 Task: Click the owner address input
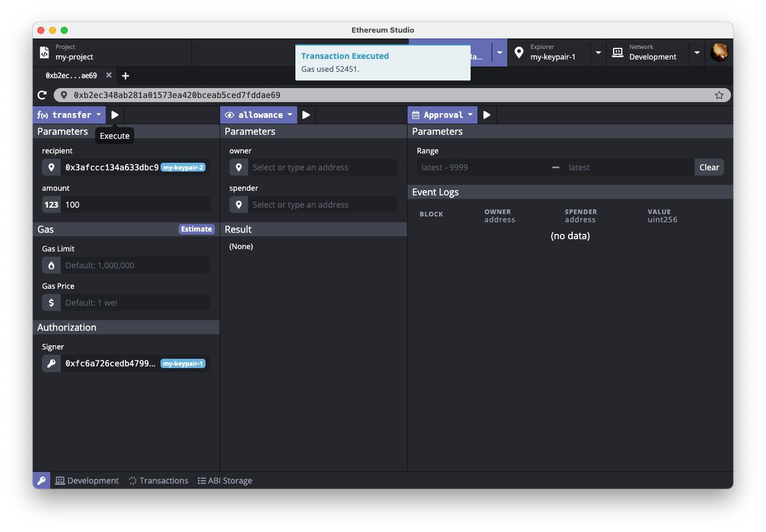(x=323, y=167)
